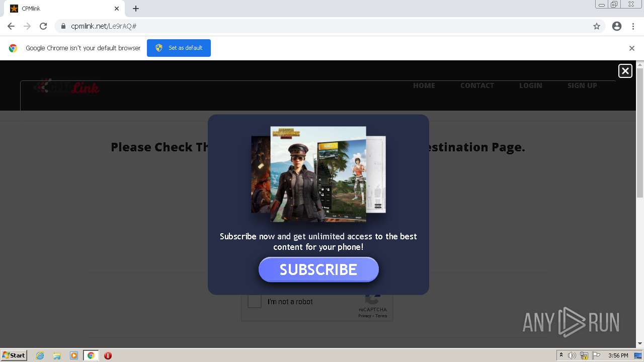Click the Subscribe now and get unlimited access text
The width and height of the screenshot is (644, 362).
(318, 241)
